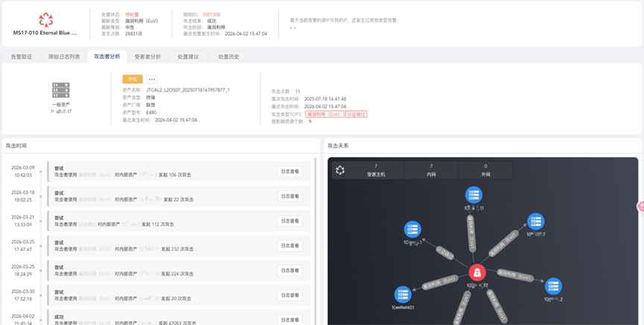Screen dimensions: 644x325
Task: Click the timeline dot for 2026-03-09
Action: [41, 172]
